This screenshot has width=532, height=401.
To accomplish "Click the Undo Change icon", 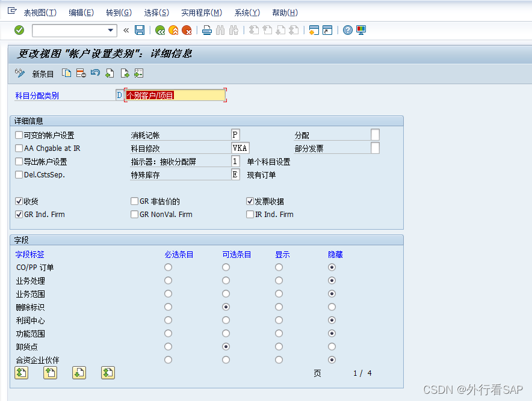I will pos(95,73).
